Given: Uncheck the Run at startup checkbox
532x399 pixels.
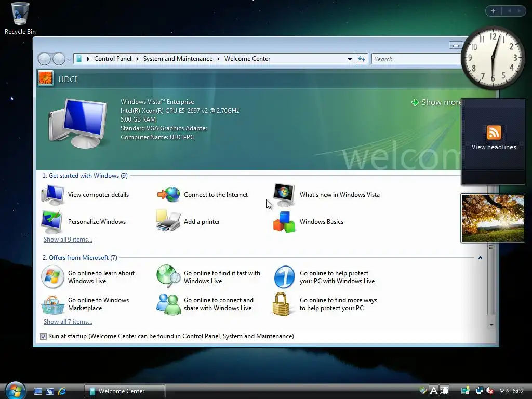Looking at the screenshot, I should pyautogui.click(x=43, y=336).
